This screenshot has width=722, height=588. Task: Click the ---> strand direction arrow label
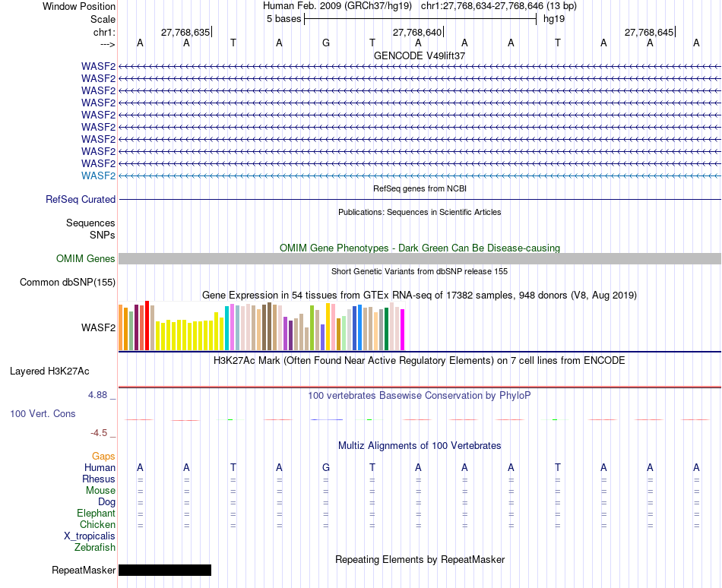[x=108, y=44]
